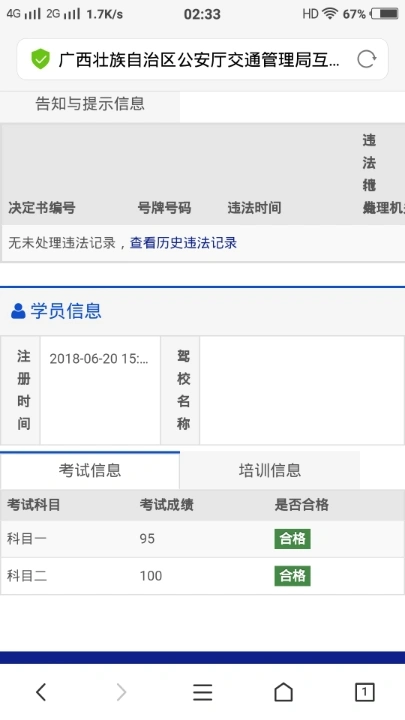Open 查看历史违法记录 link
Screen dimensions: 405x720
point(183,243)
